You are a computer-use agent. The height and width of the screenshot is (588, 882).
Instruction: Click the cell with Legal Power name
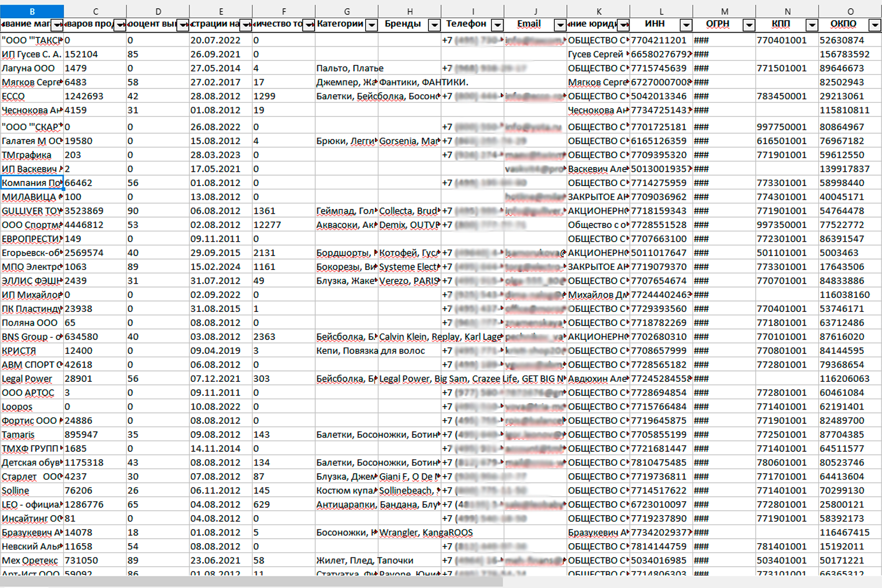32,379
